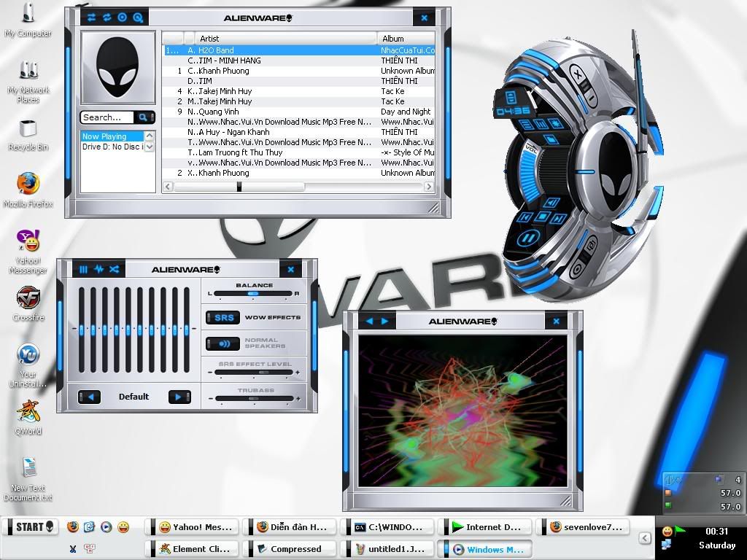Toggle the Normal Speakers button
The height and width of the screenshot is (560, 747).
(222, 343)
